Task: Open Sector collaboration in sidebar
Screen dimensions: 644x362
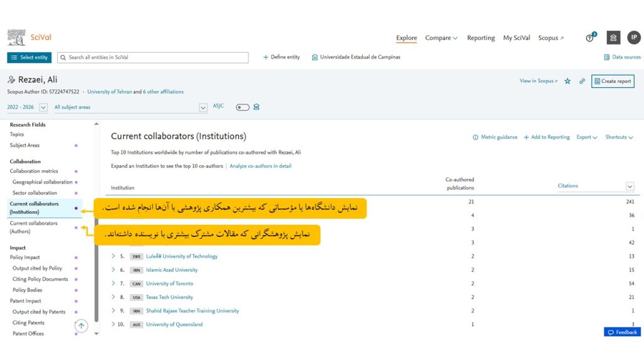Action: click(35, 193)
